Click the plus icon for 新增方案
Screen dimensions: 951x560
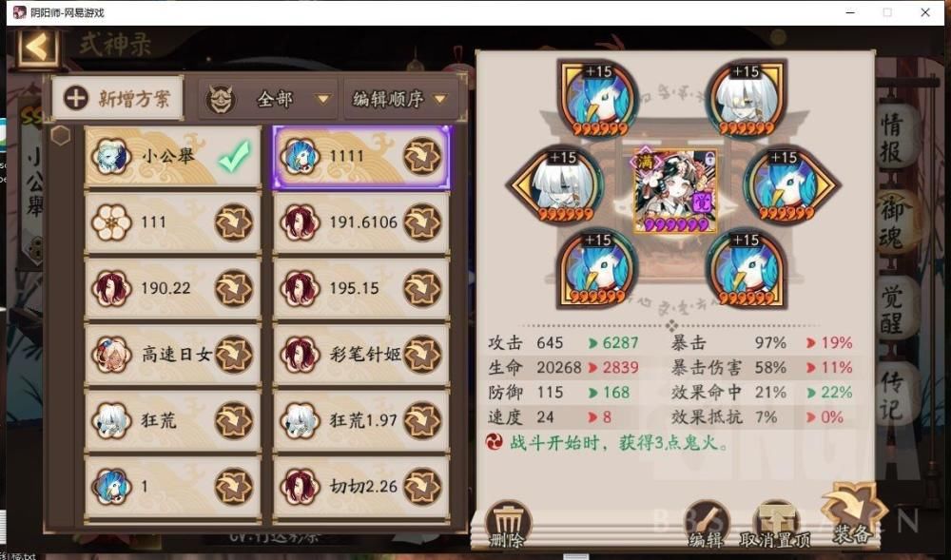(76, 98)
